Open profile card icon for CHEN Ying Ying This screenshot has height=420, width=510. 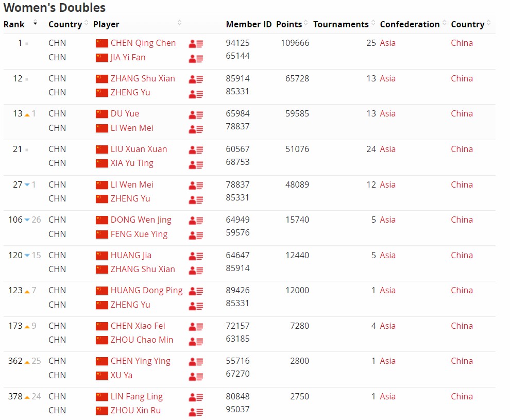pyautogui.click(x=196, y=362)
